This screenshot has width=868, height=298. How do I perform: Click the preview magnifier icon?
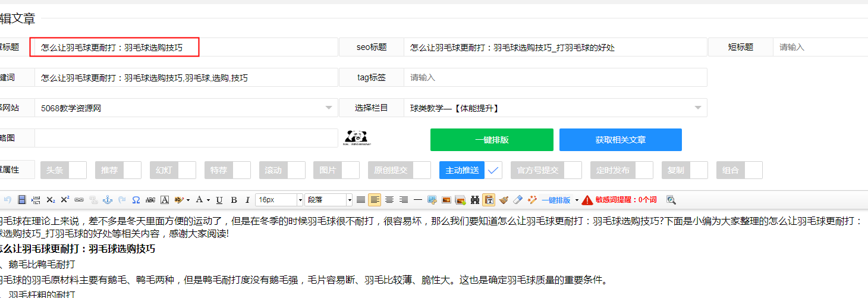(x=671, y=200)
